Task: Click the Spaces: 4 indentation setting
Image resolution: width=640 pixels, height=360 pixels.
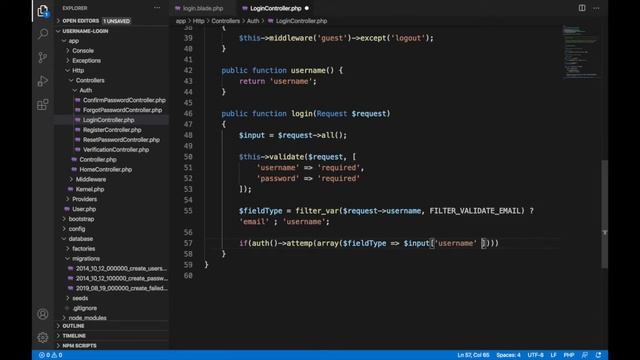Action: (x=508, y=355)
